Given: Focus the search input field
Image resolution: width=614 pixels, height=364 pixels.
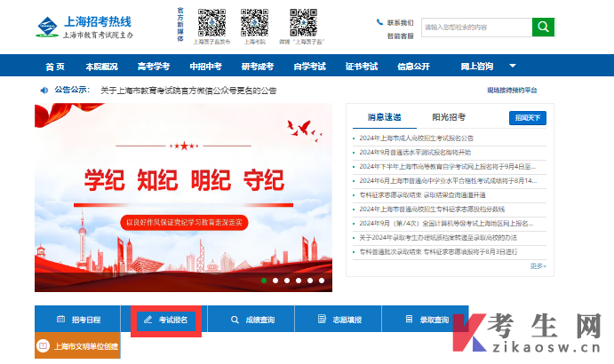Looking at the screenshot, I should [476, 27].
